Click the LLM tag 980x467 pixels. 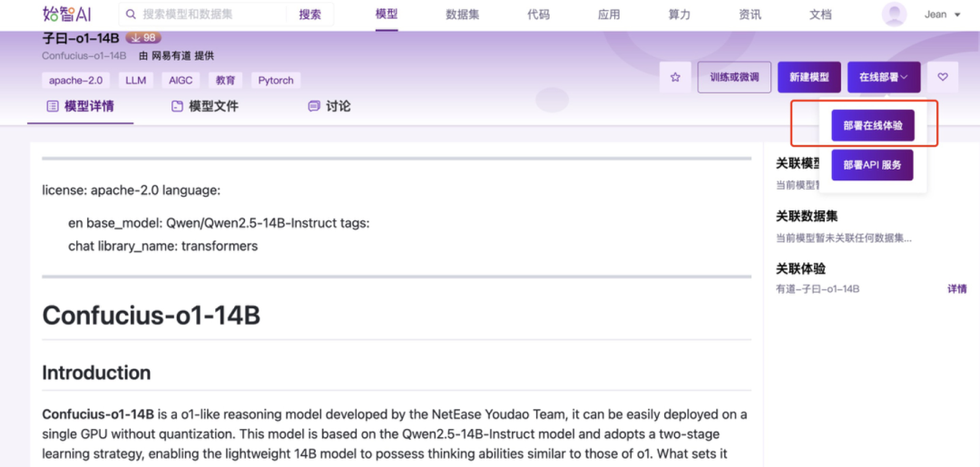(x=135, y=80)
